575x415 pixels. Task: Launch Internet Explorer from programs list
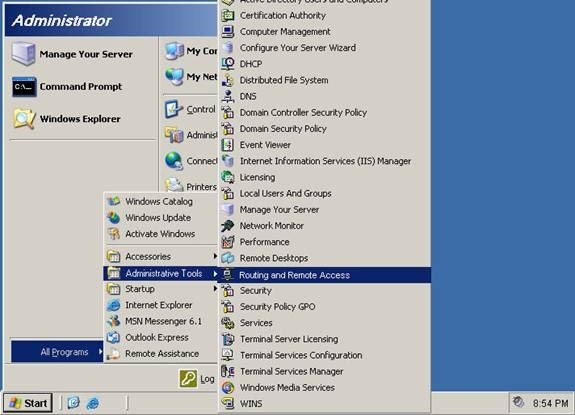point(161,305)
